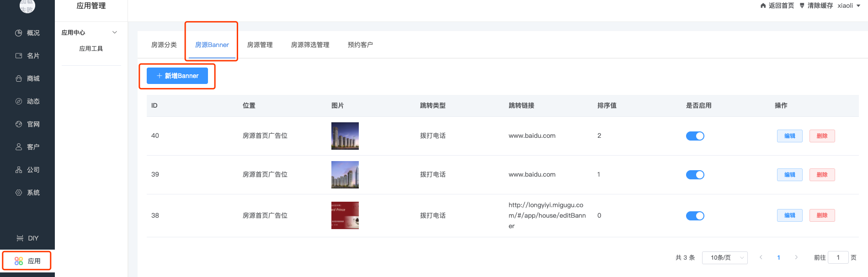Open the thumbnail image for ID 39
This screenshot has height=277, width=868.
click(345, 175)
